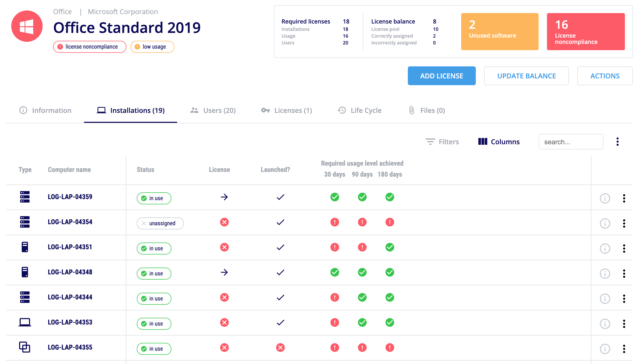Click the Office breadcrumb link
The image size is (638, 364).
62,12
